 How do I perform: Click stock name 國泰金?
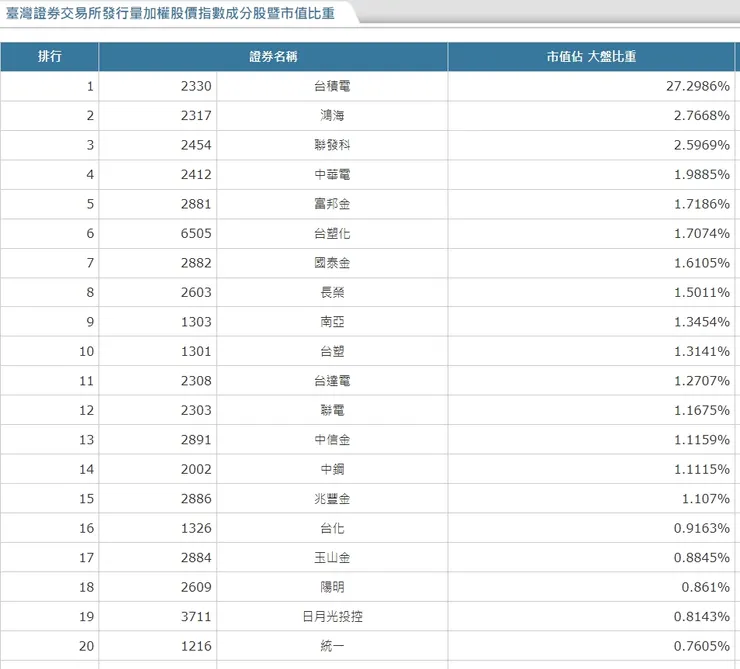pyautogui.click(x=332, y=263)
